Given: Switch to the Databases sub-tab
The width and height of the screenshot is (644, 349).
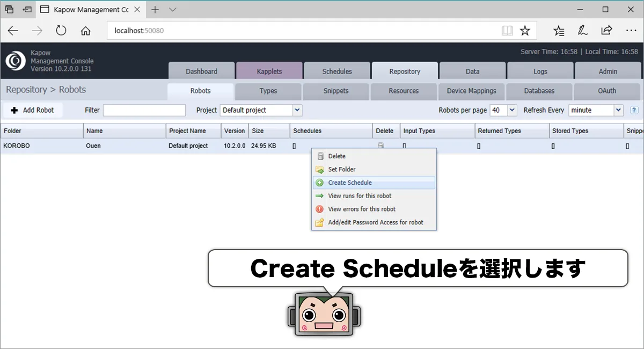Looking at the screenshot, I should pos(539,91).
